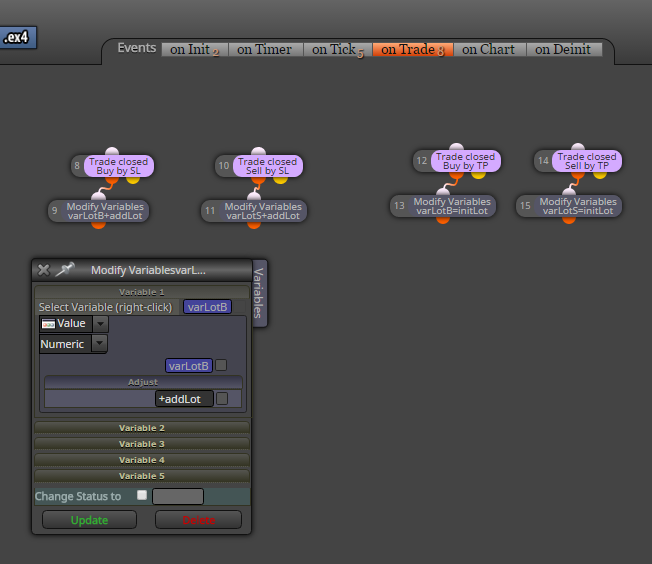Click orange output connector under block 11
The image size is (652, 564).
click(254, 225)
